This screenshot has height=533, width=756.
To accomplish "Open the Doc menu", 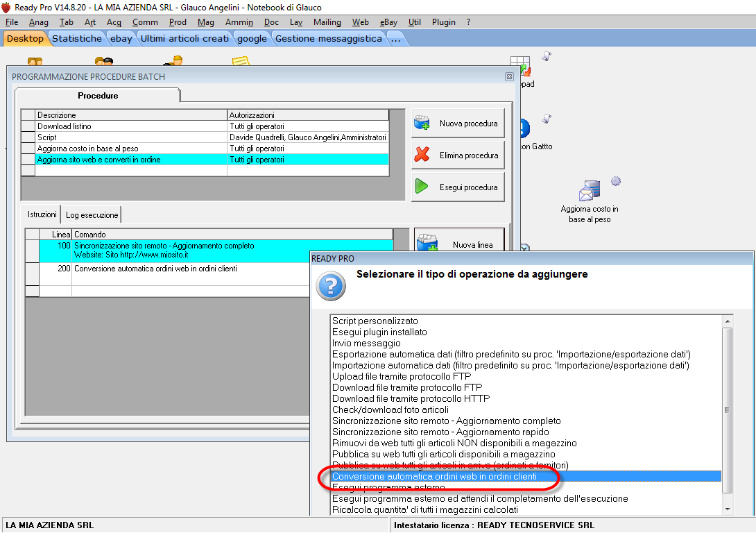I will tap(271, 22).
